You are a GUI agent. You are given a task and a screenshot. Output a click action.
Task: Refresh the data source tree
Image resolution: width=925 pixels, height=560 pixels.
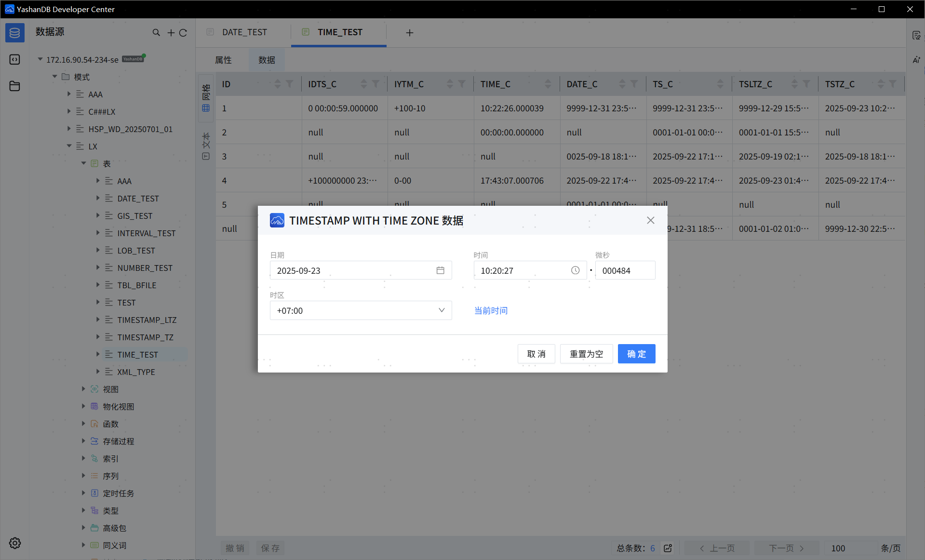point(183,33)
